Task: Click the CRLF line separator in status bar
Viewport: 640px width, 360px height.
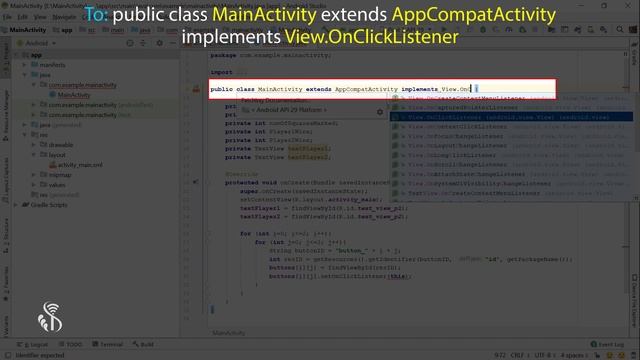Action: (519, 355)
